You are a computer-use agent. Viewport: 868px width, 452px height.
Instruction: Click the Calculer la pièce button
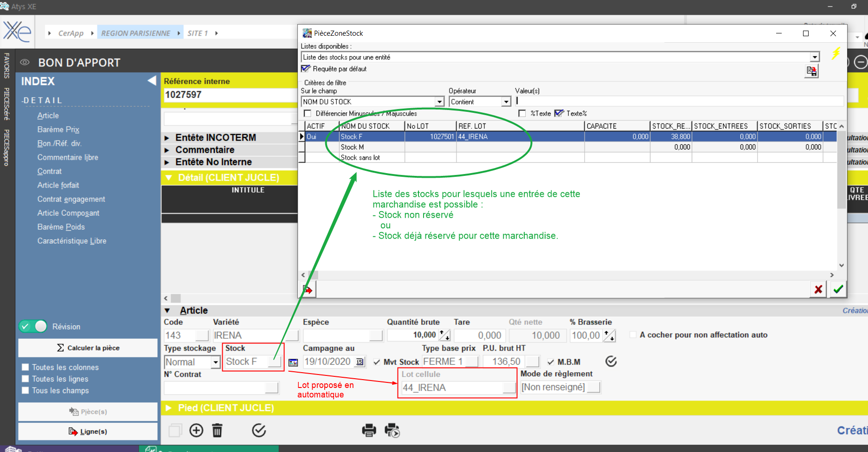pos(88,348)
